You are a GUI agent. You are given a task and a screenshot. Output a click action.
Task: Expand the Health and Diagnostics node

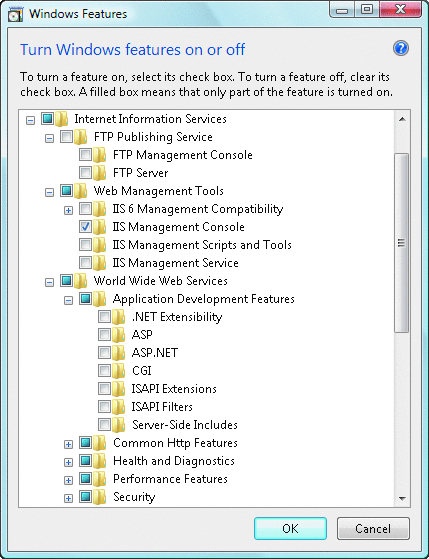coord(68,462)
